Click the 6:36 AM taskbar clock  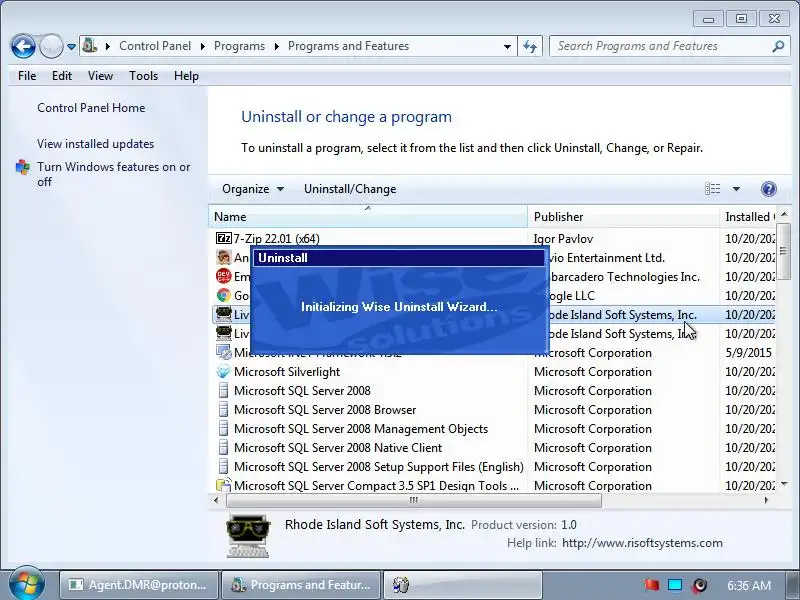pos(748,585)
